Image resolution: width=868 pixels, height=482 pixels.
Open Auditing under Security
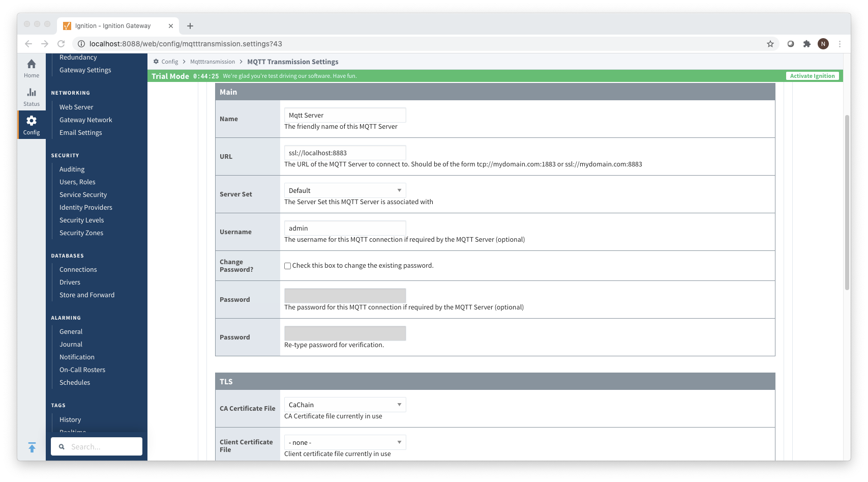coord(72,169)
